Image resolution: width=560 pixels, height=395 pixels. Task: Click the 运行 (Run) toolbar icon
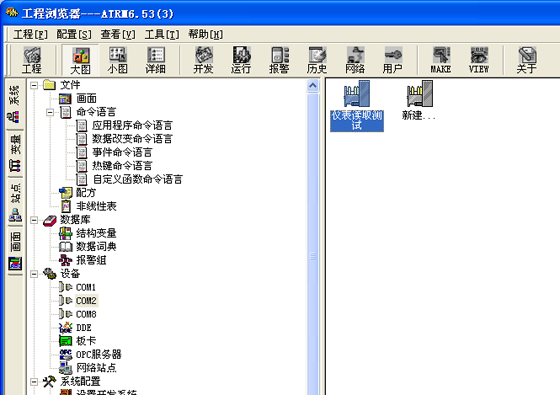241,60
